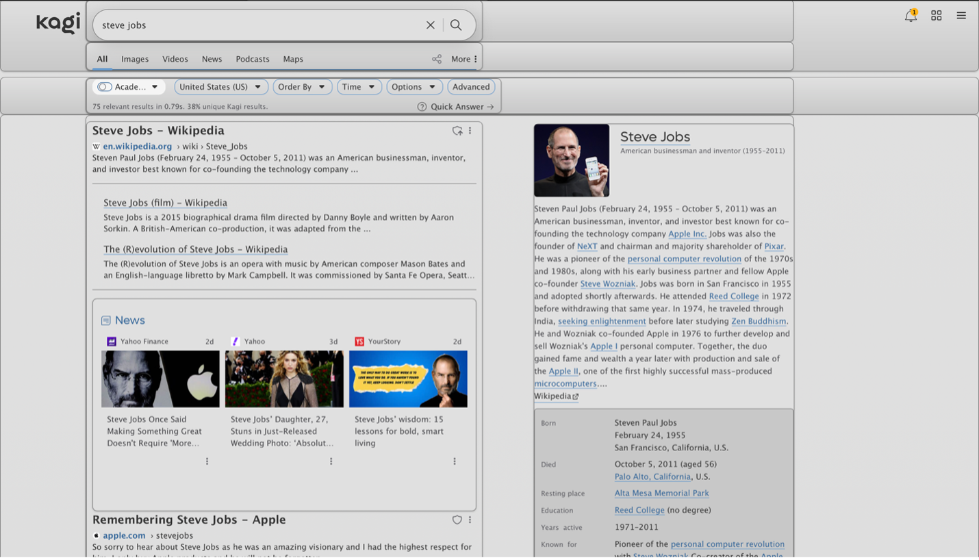Open the grid apps icon
This screenshot has width=979, height=560.
point(936,16)
